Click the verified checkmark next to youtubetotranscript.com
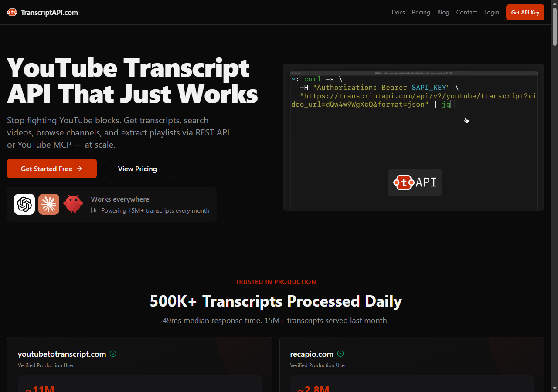 tap(113, 354)
